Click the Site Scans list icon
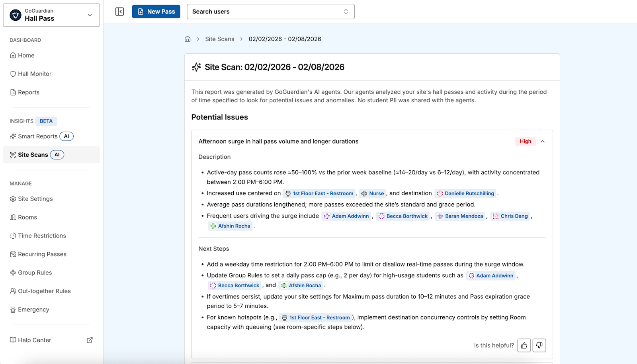The width and height of the screenshot is (637, 364). coord(13,155)
